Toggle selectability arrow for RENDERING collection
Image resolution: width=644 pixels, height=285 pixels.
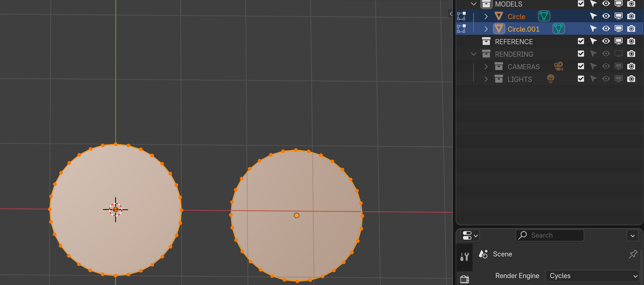pos(593,54)
